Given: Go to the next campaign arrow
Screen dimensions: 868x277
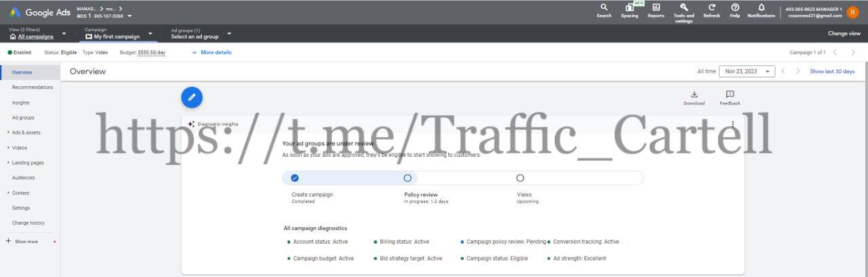Looking at the screenshot, I should point(853,52).
